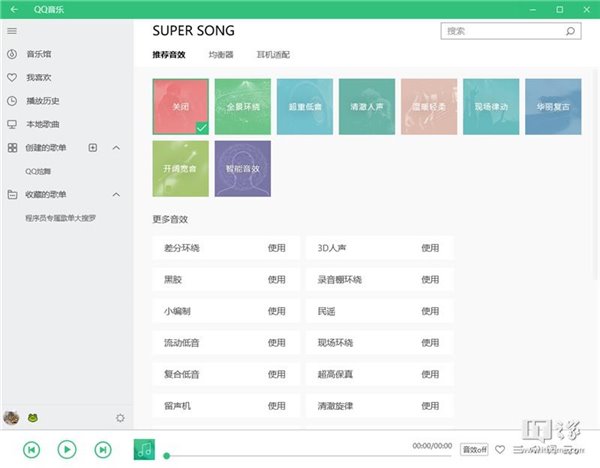Click the 超高保真 effect name
Viewport: 600px width, 468px height.
[x=335, y=374]
